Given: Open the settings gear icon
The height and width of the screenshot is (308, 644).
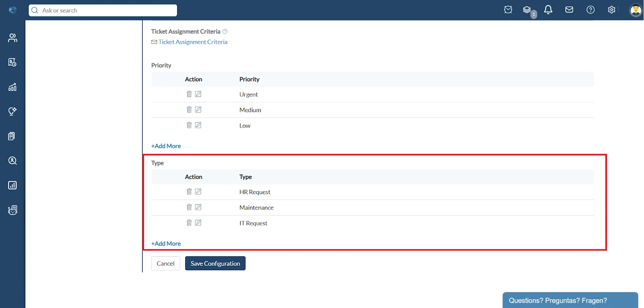Looking at the screenshot, I should pos(612,10).
